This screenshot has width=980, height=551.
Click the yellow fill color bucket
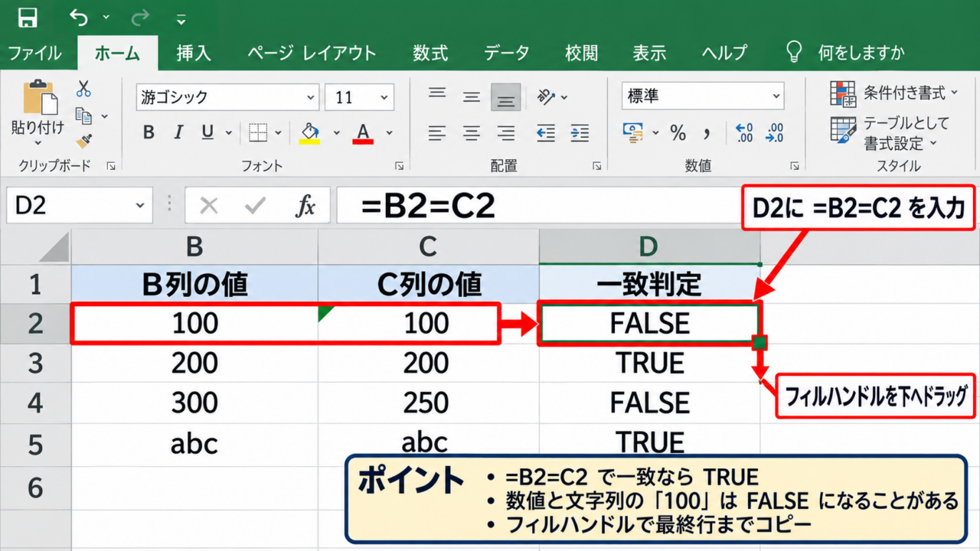pos(309,133)
